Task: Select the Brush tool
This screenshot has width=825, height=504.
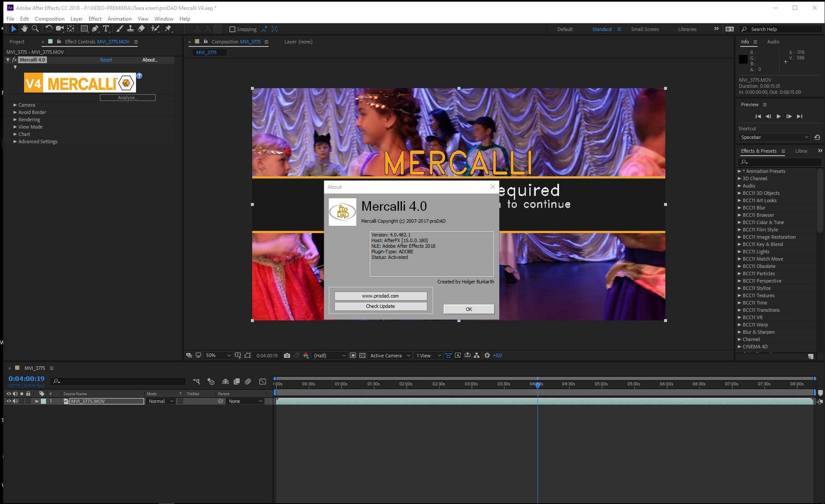Action: (119, 29)
